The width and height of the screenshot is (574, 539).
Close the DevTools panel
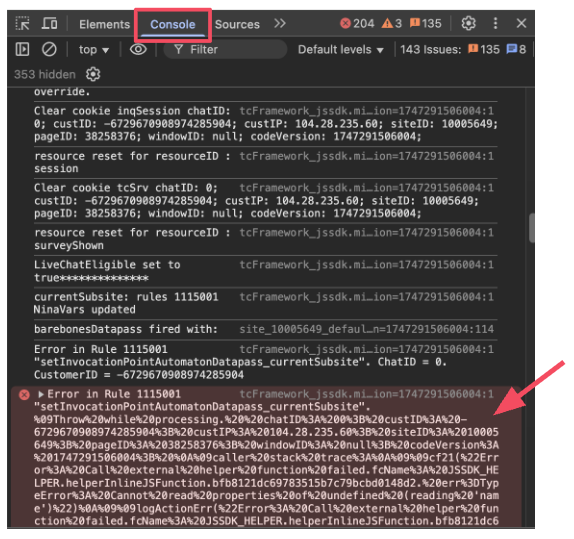[521, 23]
